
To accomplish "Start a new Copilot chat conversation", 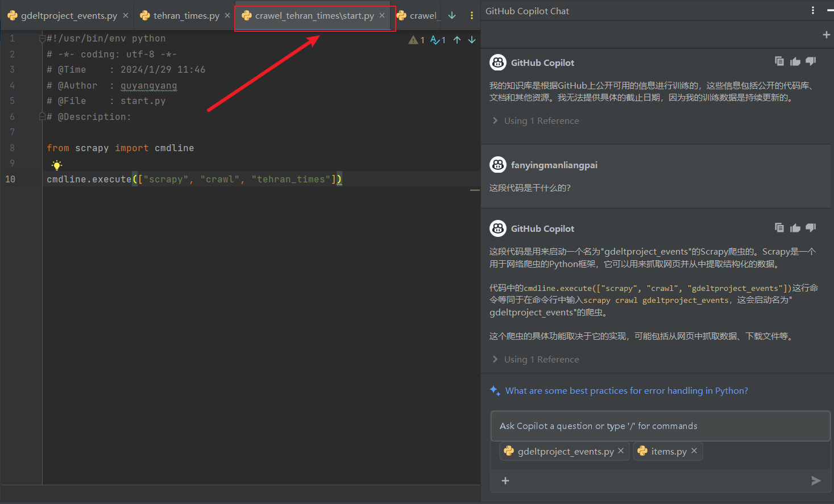I will click(x=827, y=35).
